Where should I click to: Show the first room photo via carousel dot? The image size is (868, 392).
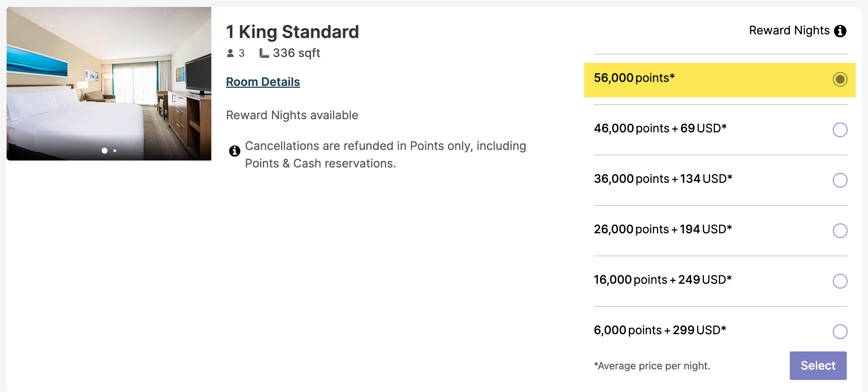[105, 151]
